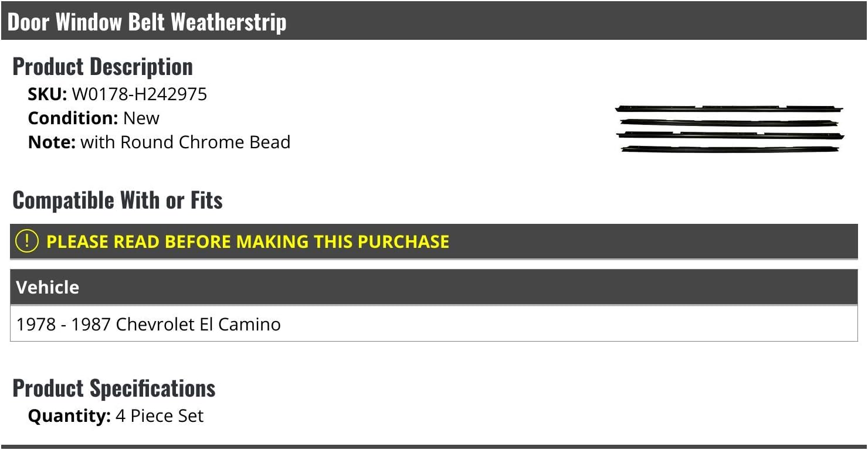Click the yellow exclamation warning icon

point(27,241)
